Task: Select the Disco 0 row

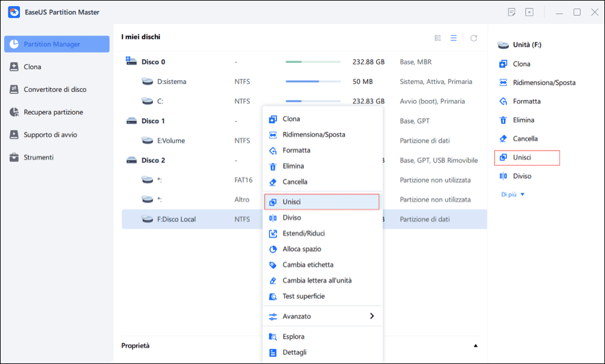Action: coord(304,62)
